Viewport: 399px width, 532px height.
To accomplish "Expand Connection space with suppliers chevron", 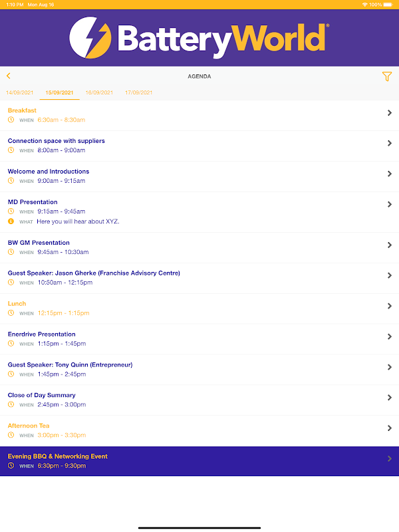I will pyautogui.click(x=390, y=143).
